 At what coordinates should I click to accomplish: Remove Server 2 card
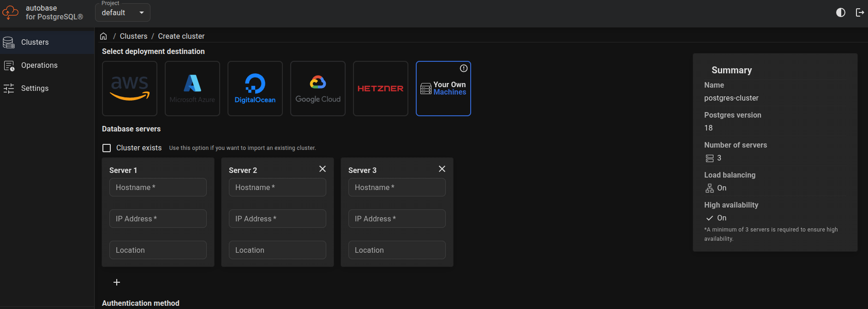(x=323, y=169)
